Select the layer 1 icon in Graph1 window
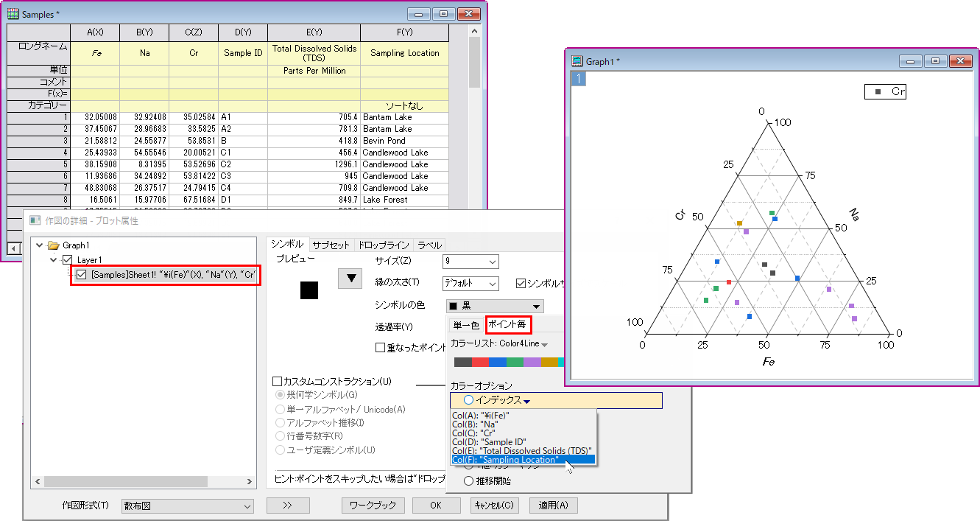 pos(579,79)
